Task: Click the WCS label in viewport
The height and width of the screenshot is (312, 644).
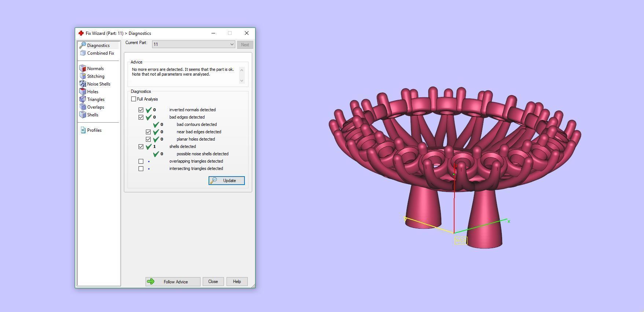Action: (461, 241)
